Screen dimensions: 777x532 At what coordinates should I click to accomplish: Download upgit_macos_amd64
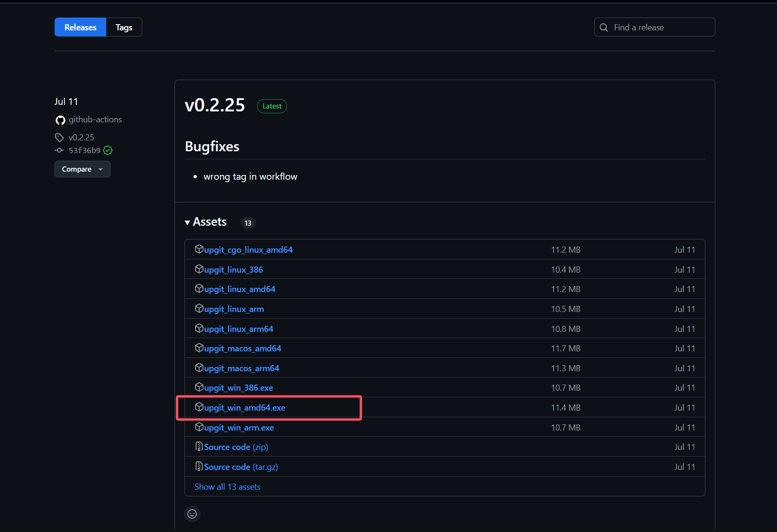tap(242, 349)
